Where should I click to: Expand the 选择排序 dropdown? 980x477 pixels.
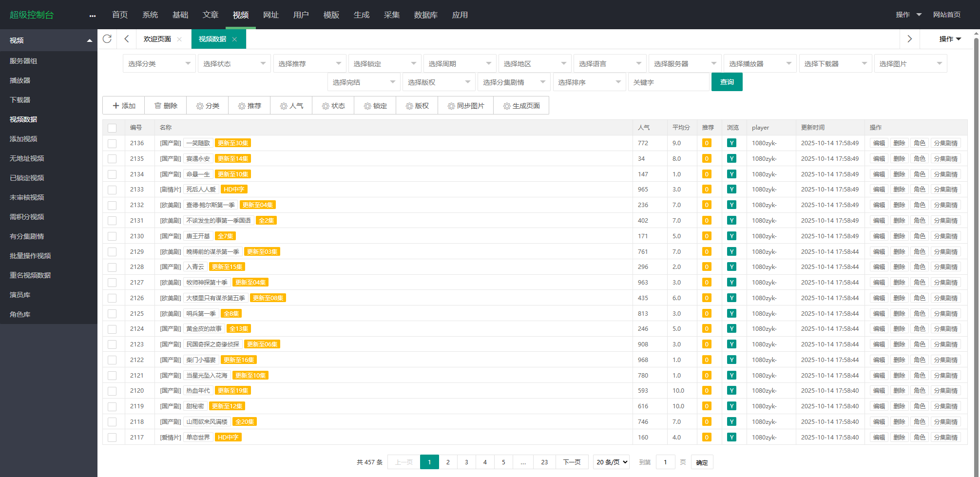(589, 82)
